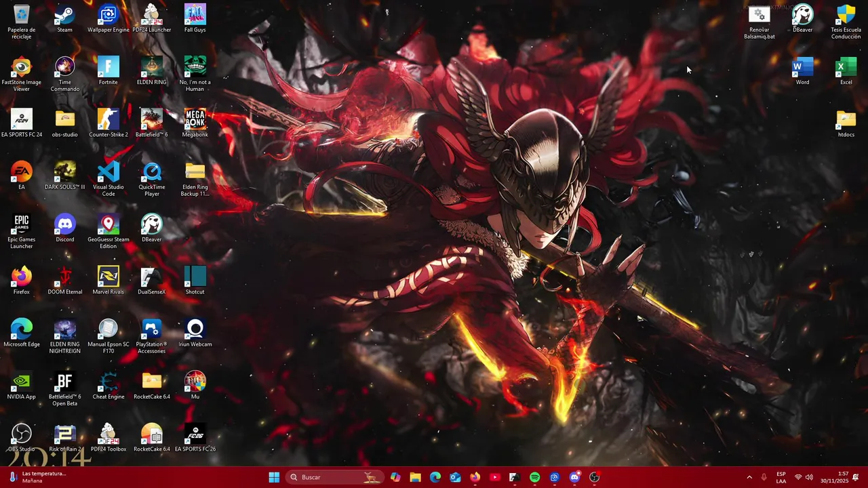Select the Counter-Strike 2 desktop shortcut
This screenshot has height=488, width=868.
(x=108, y=123)
